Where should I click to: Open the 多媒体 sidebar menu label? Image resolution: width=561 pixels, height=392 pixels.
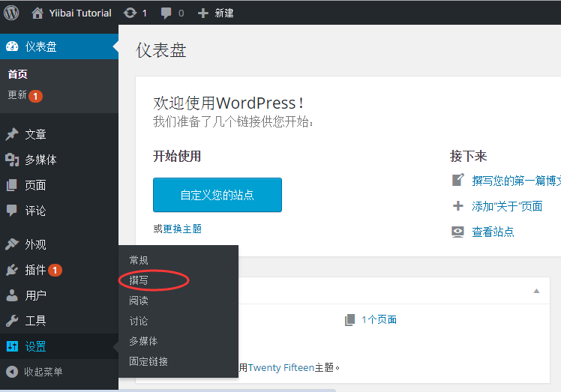40,160
